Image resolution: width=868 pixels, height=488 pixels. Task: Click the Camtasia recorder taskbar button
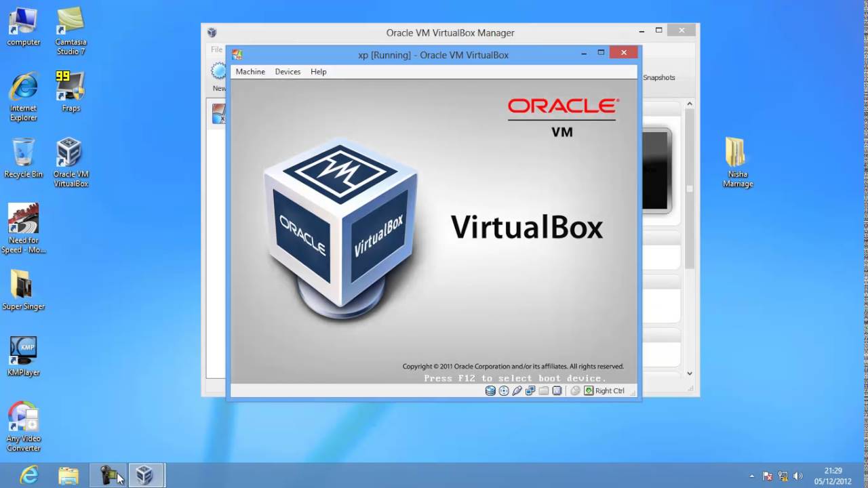(108, 475)
